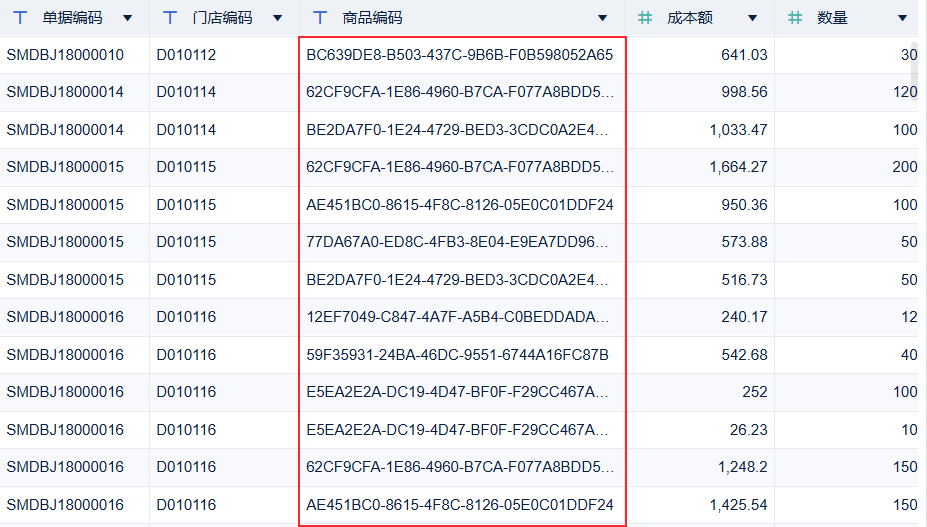This screenshot has height=527, width=927.
Task: Click number type icon of 数量 column
Action: pos(795,18)
